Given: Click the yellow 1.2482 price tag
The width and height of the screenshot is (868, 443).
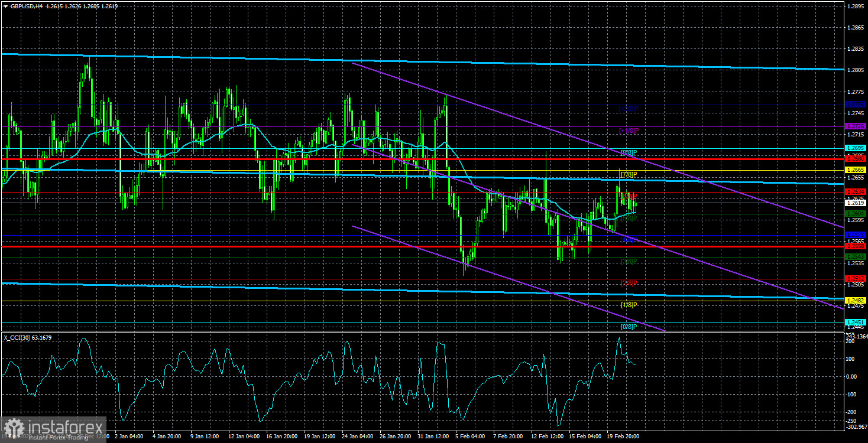Looking at the screenshot, I should (x=855, y=301).
